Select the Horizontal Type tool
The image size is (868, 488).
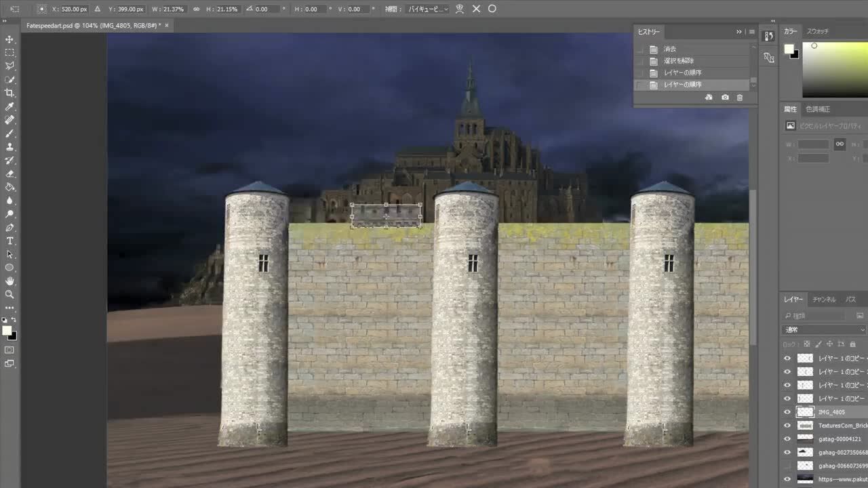(x=9, y=241)
